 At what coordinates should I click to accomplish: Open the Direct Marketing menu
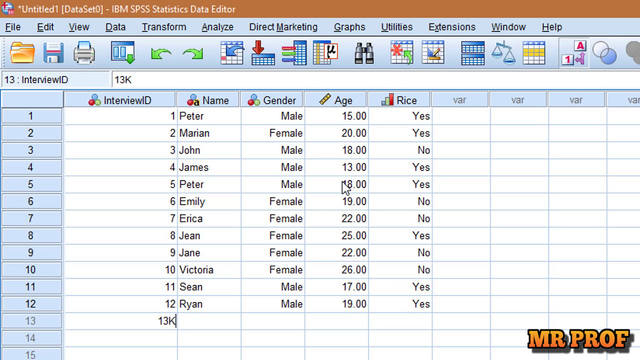click(283, 27)
